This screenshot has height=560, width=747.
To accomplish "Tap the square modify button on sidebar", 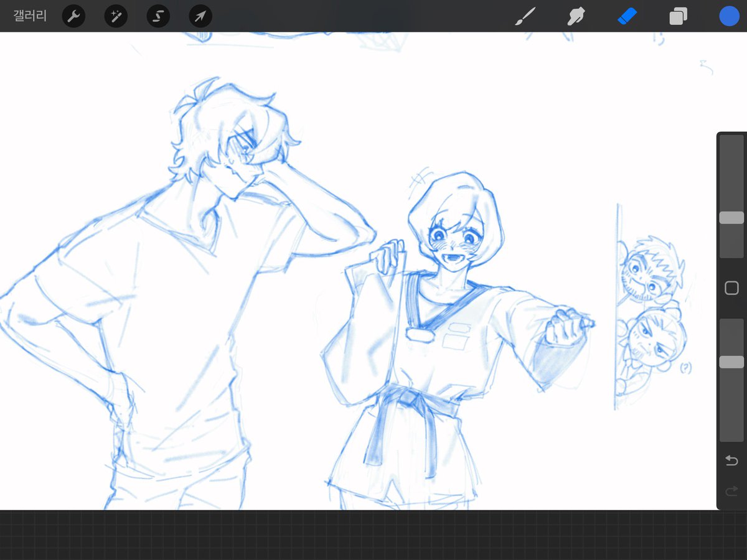I will (x=731, y=288).
